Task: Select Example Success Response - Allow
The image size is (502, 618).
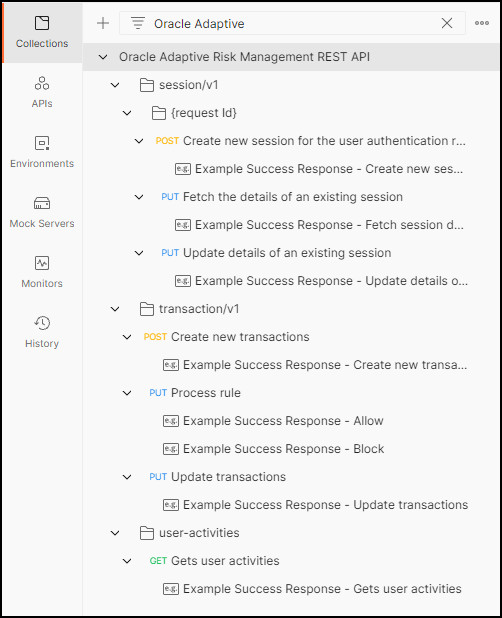Action: [283, 421]
